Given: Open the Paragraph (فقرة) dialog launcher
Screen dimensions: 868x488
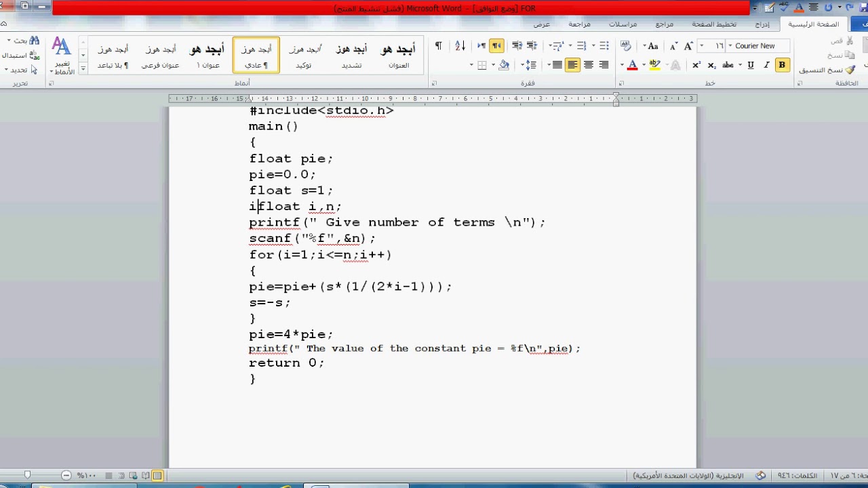Looking at the screenshot, I should (434, 83).
